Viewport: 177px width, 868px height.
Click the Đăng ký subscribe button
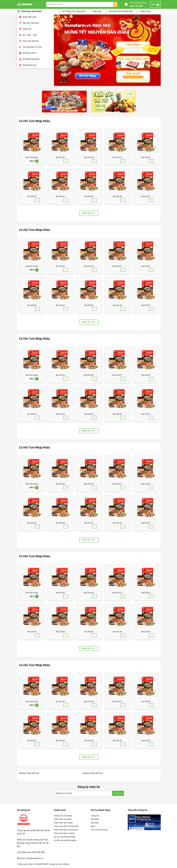[118, 793]
